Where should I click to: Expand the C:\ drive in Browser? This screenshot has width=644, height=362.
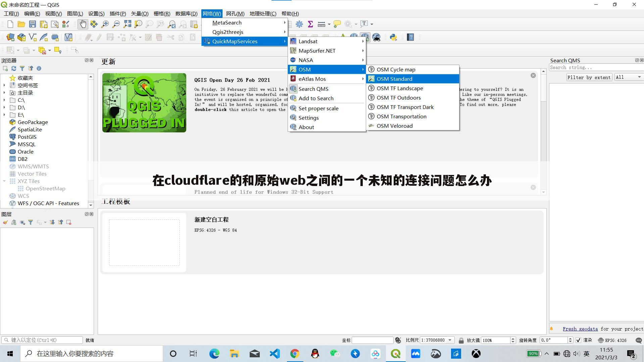(4, 100)
